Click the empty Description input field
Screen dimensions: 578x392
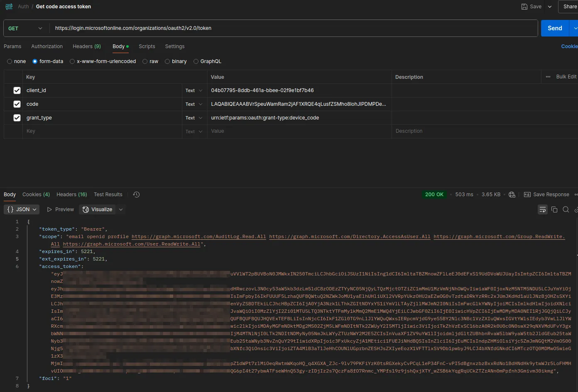coord(484,131)
